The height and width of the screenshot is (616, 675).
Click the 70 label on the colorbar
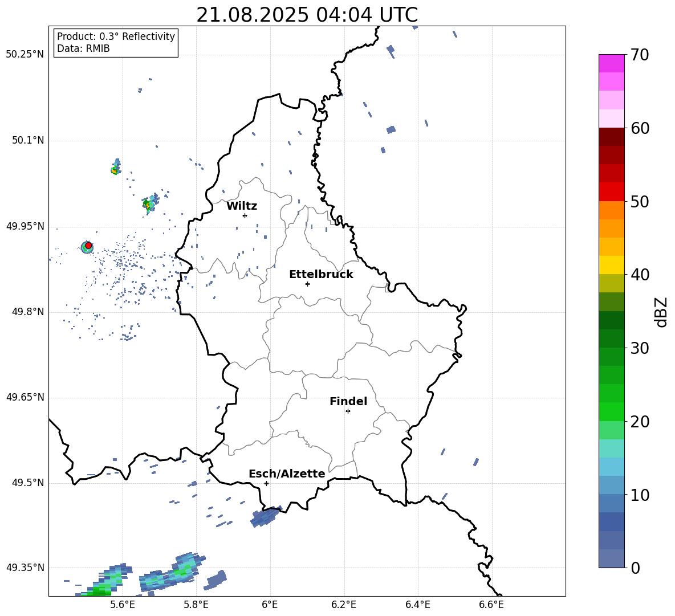point(640,55)
